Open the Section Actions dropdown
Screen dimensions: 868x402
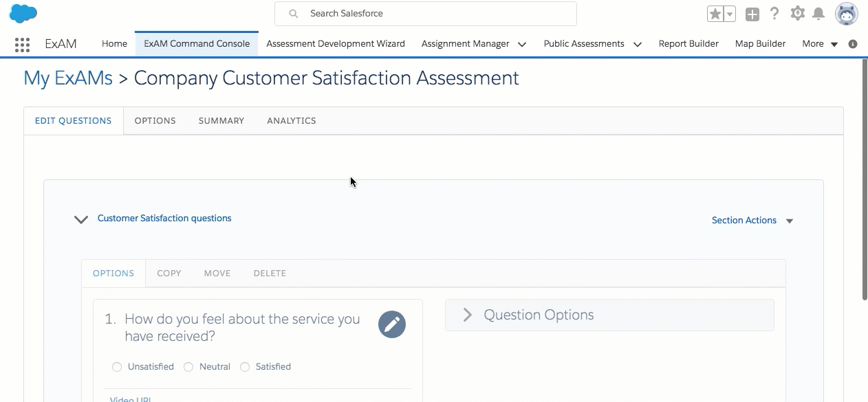coord(752,221)
